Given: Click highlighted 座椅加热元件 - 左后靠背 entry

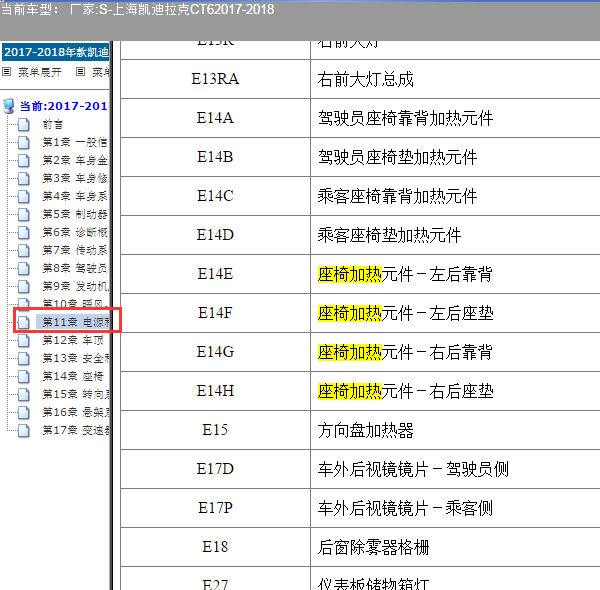Looking at the screenshot, I should (405, 274).
